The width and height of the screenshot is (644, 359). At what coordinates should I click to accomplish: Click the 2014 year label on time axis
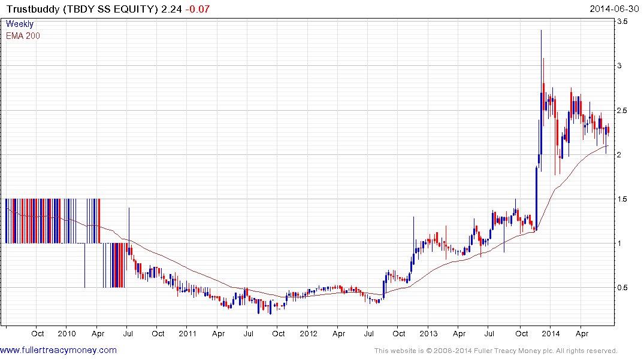pos(551,333)
